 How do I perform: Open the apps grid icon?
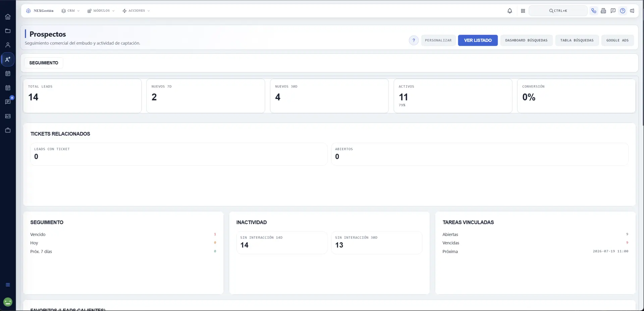click(523, 11)
